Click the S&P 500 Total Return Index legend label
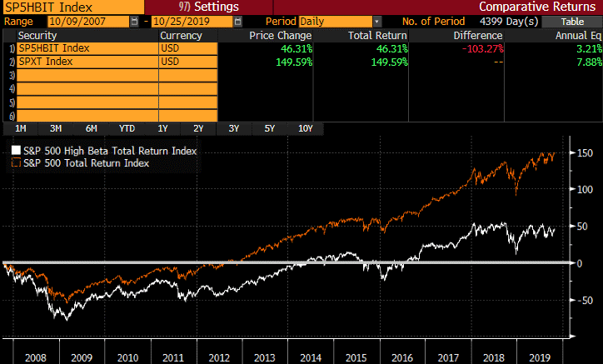 point(86,163)
